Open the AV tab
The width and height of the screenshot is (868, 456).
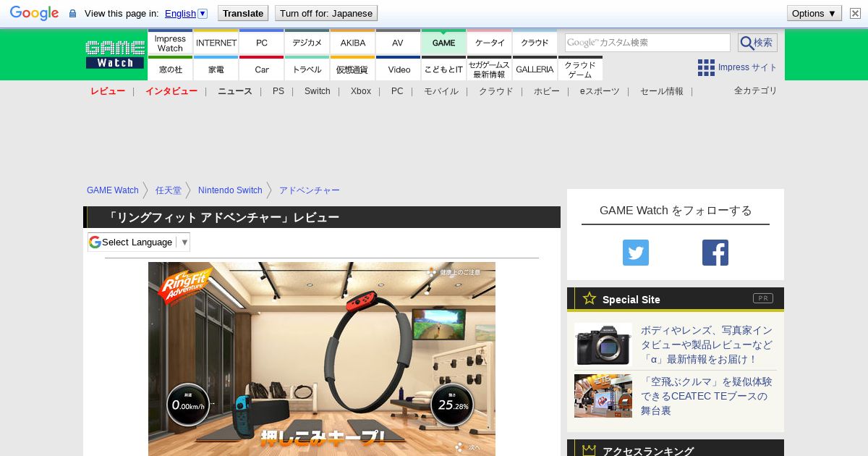pyautogui.click(x=398, y=42)
